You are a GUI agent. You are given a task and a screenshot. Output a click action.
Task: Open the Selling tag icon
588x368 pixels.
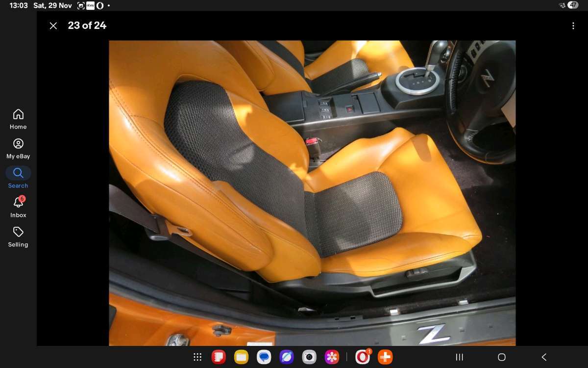point(18,237)
